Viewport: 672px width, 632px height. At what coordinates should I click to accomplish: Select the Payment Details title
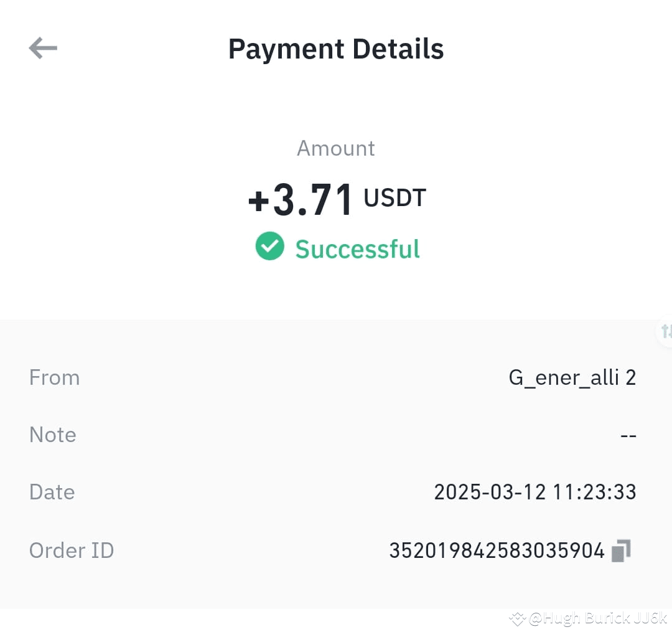(336, 49)
